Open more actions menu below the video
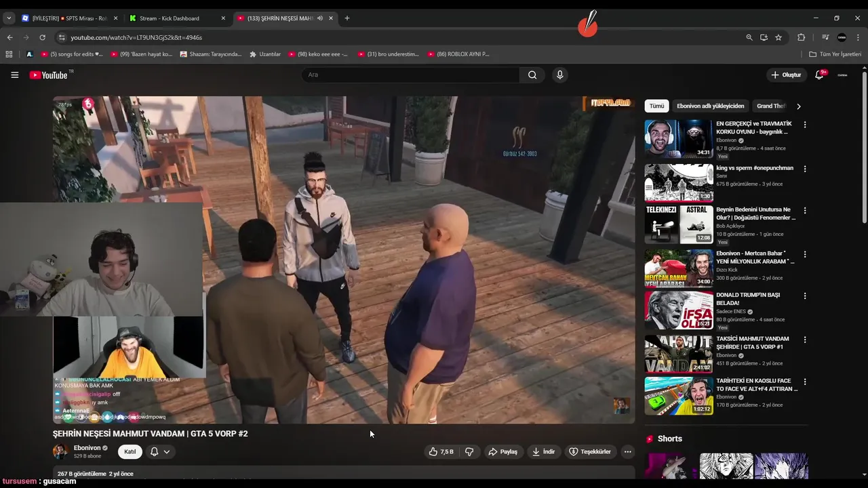This screenshot has height=488, width=868. tap(627, 451)
